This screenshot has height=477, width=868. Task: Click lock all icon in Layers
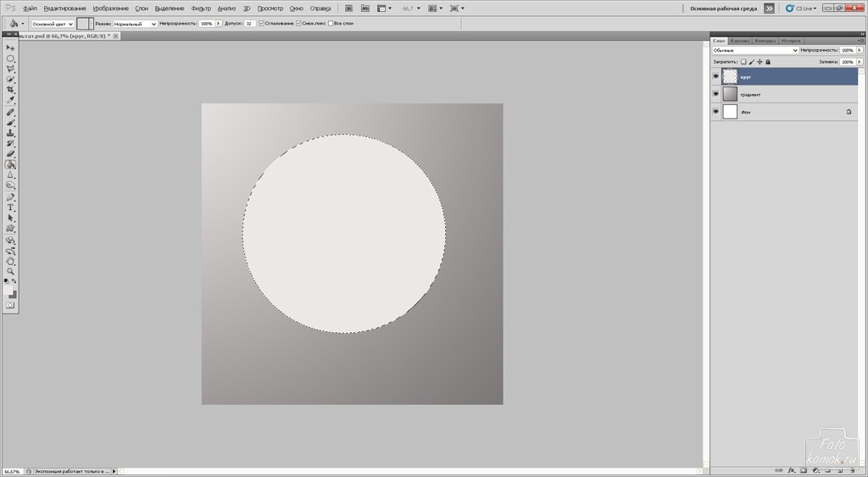768,62
